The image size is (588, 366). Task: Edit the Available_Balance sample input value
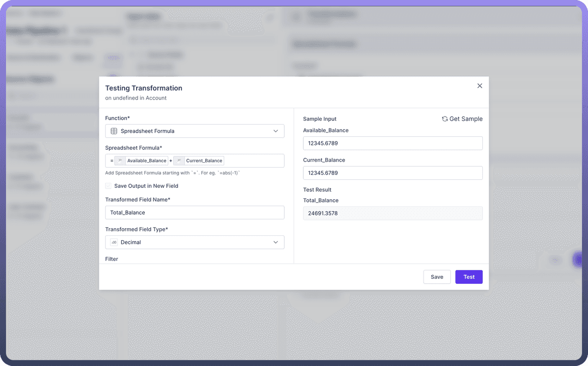393,143
